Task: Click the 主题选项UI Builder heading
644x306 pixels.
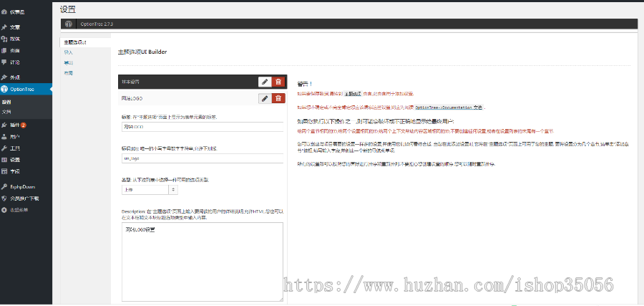Action: click(142, 52)
